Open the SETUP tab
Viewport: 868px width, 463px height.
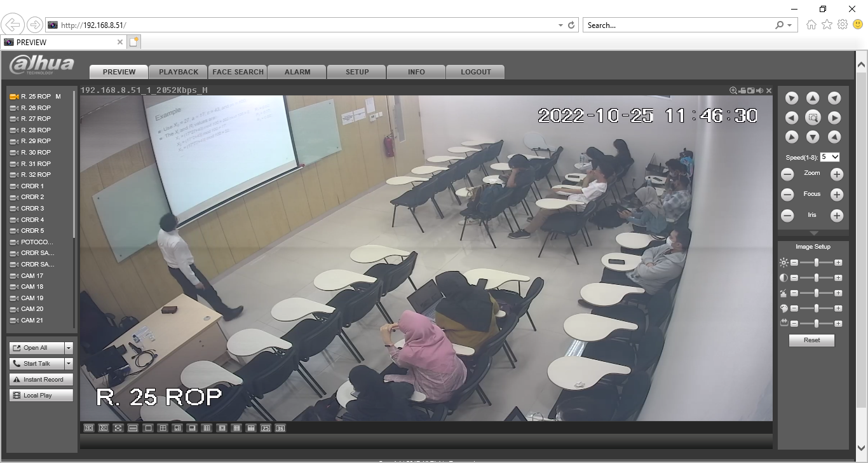tap(357, 72)
